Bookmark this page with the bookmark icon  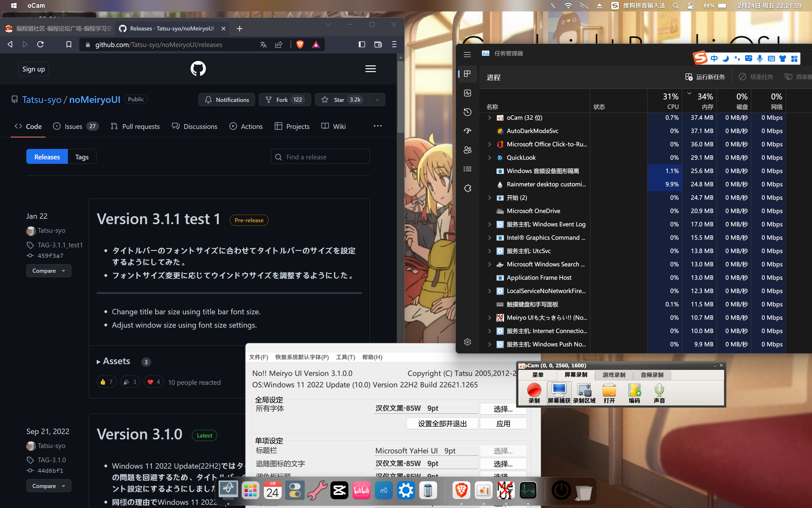(69, 44)
